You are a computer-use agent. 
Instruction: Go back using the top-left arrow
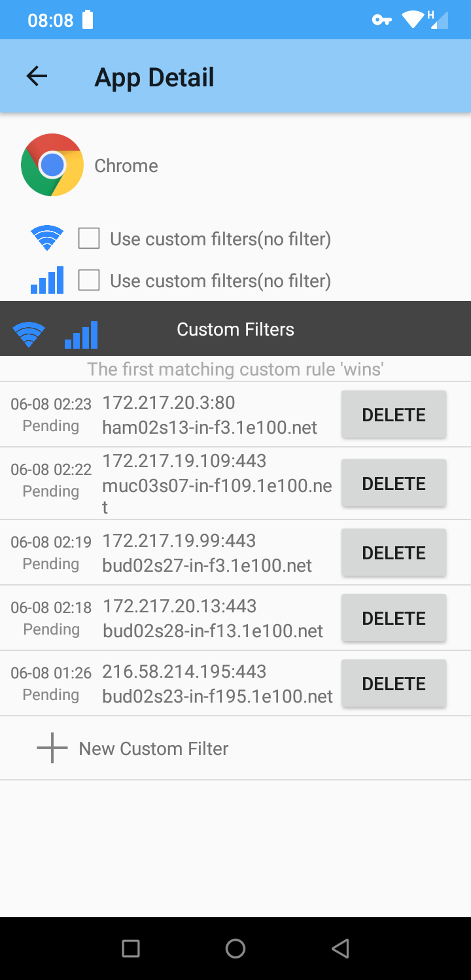(x=37, y=77)
